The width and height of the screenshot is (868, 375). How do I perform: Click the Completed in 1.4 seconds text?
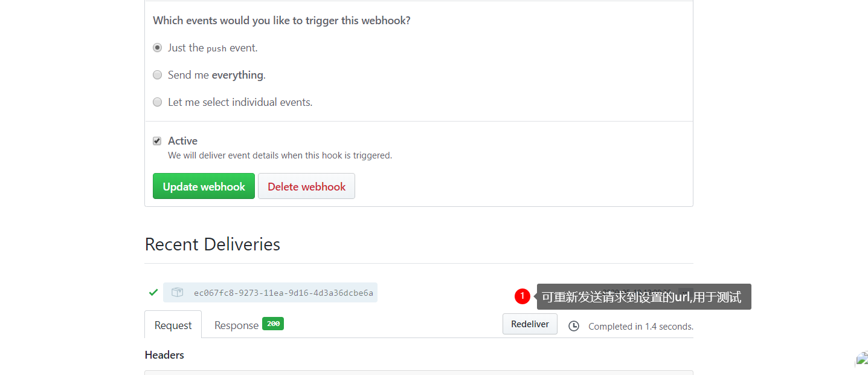pyautogui.click(x=641, y=326)
